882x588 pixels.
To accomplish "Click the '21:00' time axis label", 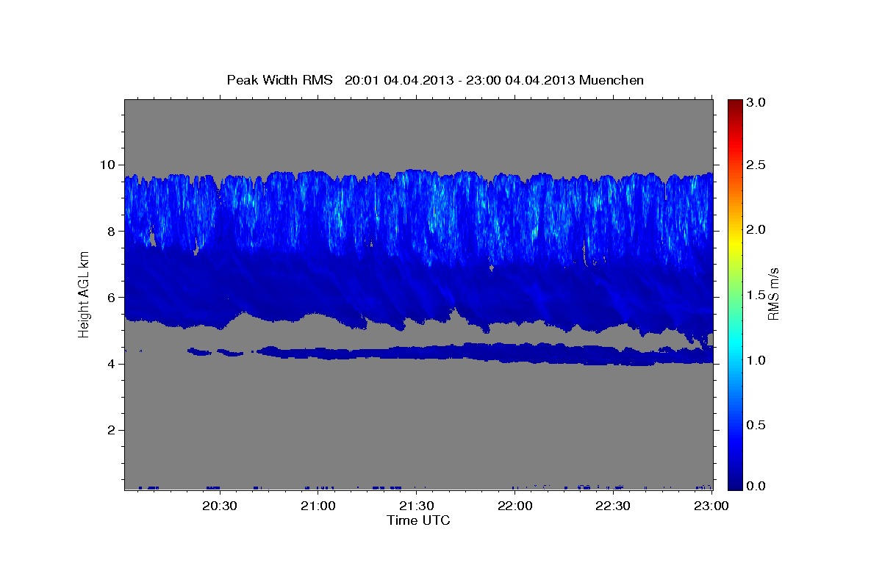I will [318, 506].
